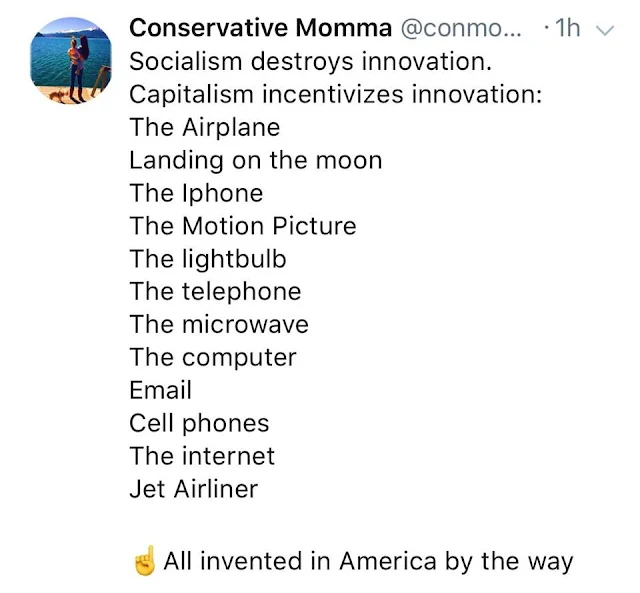The height and width of the screenshot is (593, 640).
Task: Expand the tweet options chevron
Action: pyautogui.click(x=605, y=30)
